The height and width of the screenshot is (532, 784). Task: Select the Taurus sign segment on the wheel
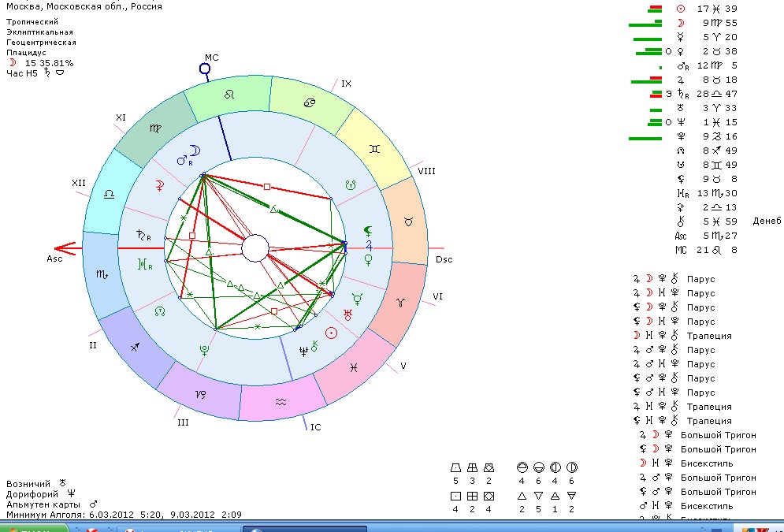coord(408,223)
